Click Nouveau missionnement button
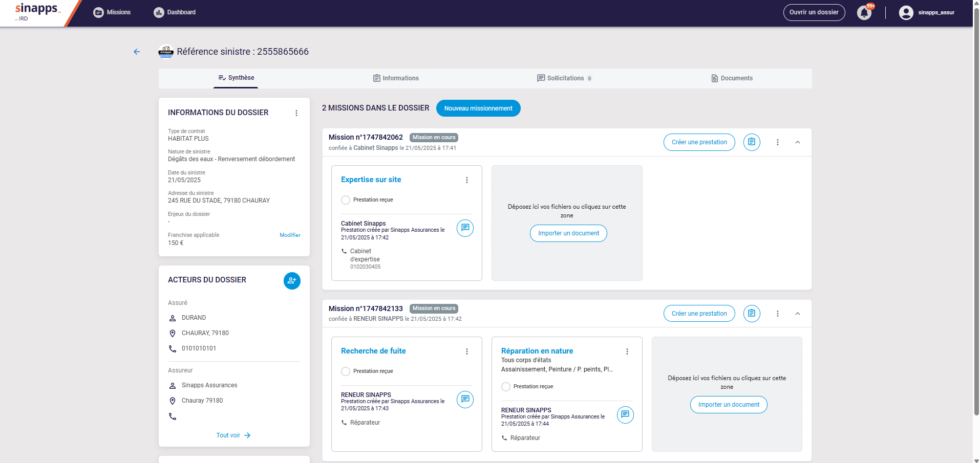This screenshot has width=980, height=463. [x=478, y=108]
